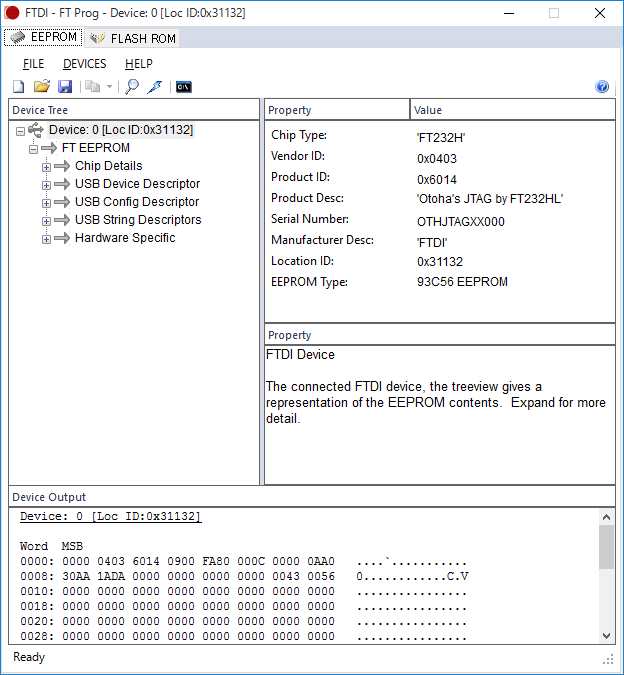Click the 0000: row in Device Output
This screenshot has height=675, width=624.
[x=243, y=561]
